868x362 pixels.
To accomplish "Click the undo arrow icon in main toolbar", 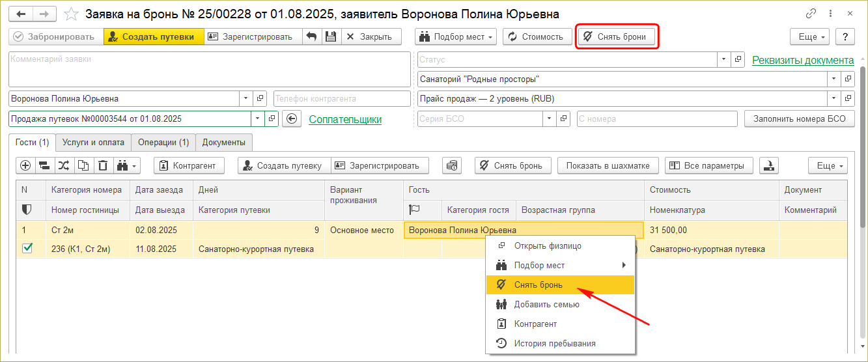I will pos(311,37).
